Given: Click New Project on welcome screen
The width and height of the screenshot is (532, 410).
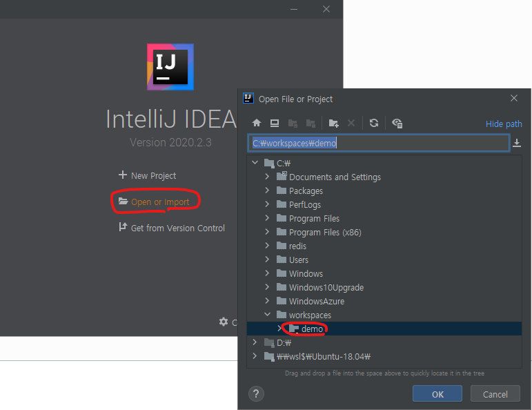Looking at the screenshot, I should 147,175.
